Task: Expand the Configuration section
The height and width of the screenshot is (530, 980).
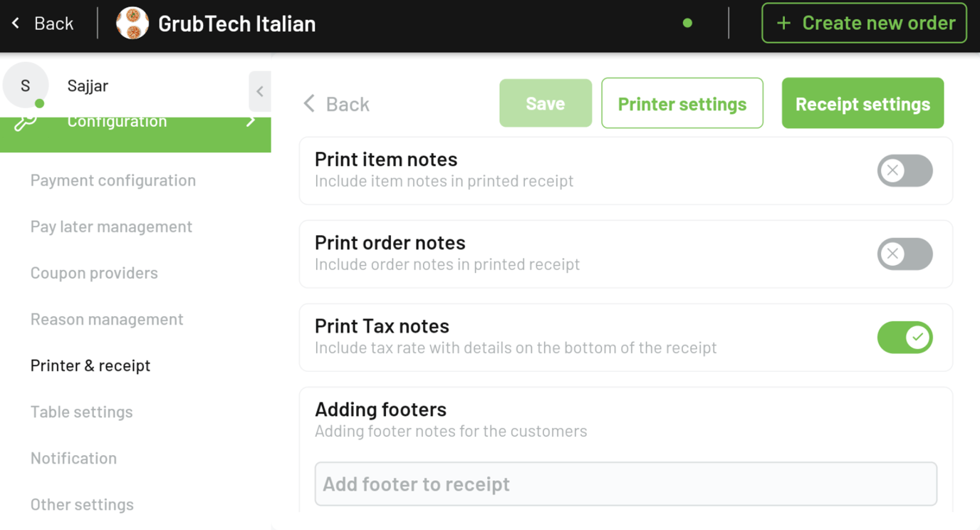Action: pos(135,121)
